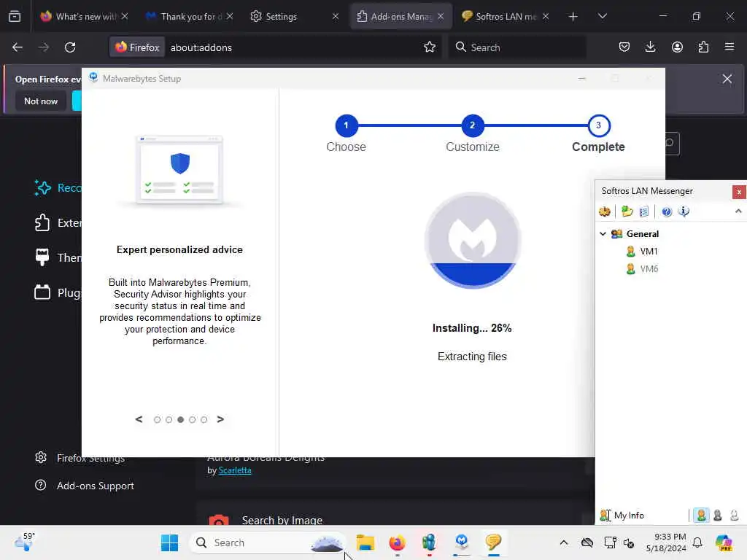Open the Save to Pocket icon
The height and width of the screenshot is (560, 747).
[x=624, y=47]
